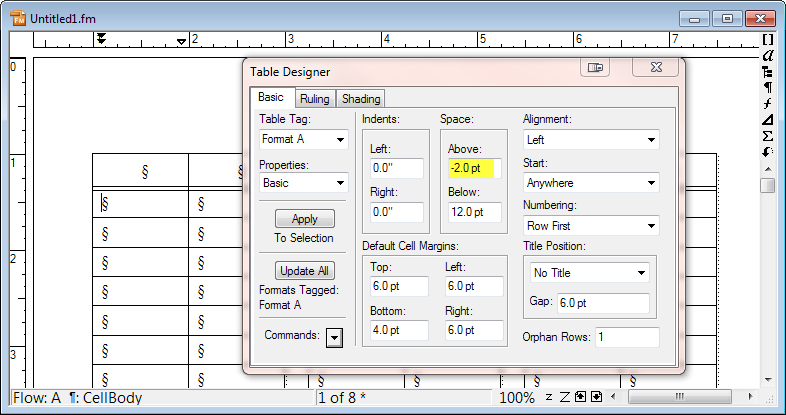Switch to the Shading tab
786x415 pixels.
[360, 99]
